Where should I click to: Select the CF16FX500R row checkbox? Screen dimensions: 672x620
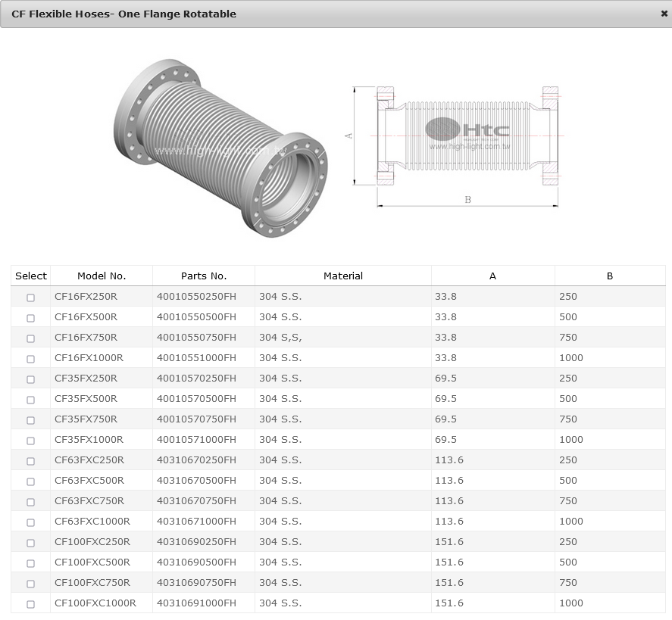tap(31, 318)
